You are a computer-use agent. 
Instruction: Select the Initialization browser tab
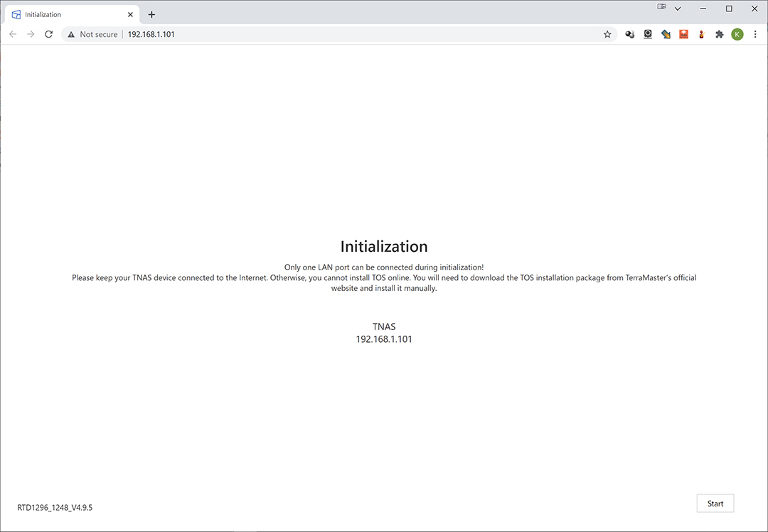73,15
